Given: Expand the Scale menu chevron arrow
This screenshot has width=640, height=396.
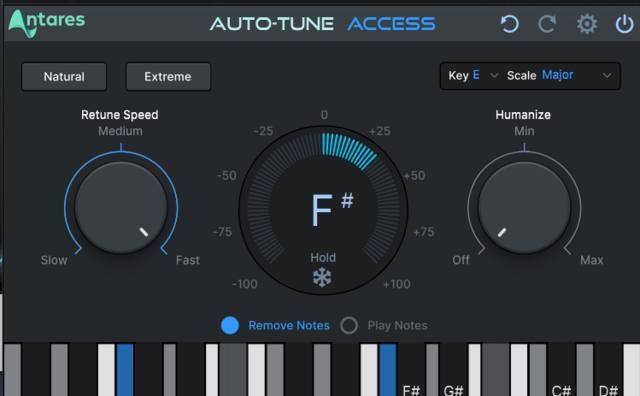Looking at the screenshot, I should pos(607,76).
